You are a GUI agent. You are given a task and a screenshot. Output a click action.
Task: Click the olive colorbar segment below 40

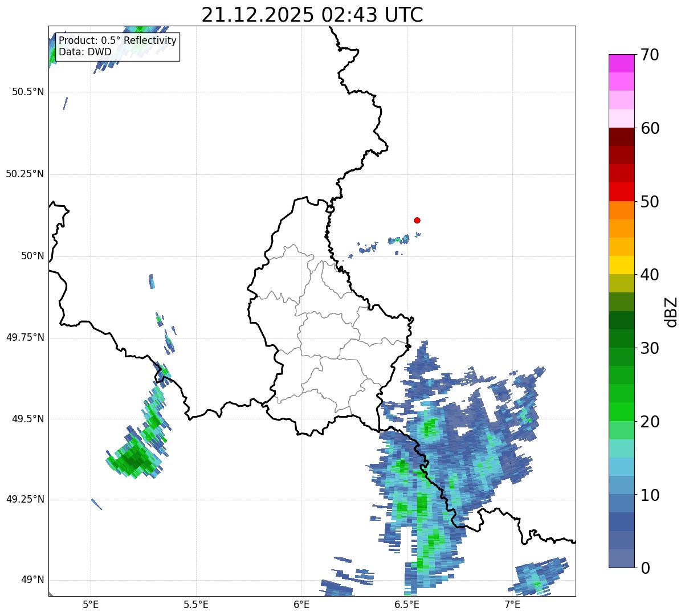coord(621,284)
